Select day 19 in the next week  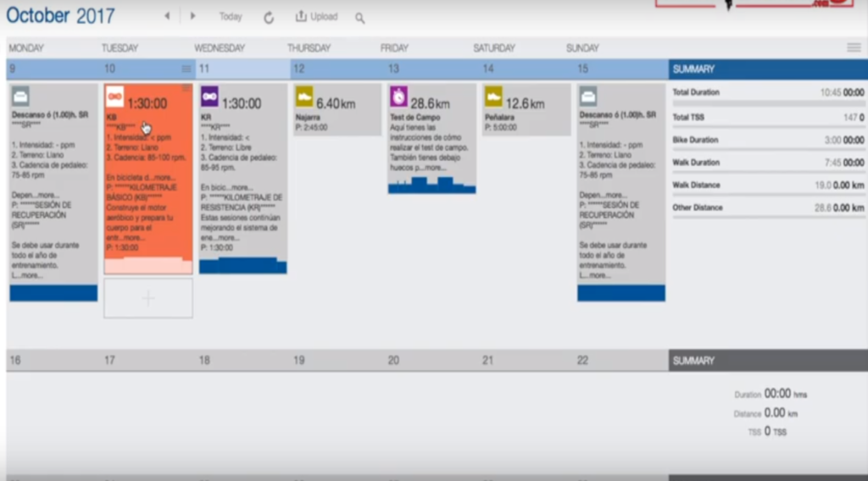[337, 361]
